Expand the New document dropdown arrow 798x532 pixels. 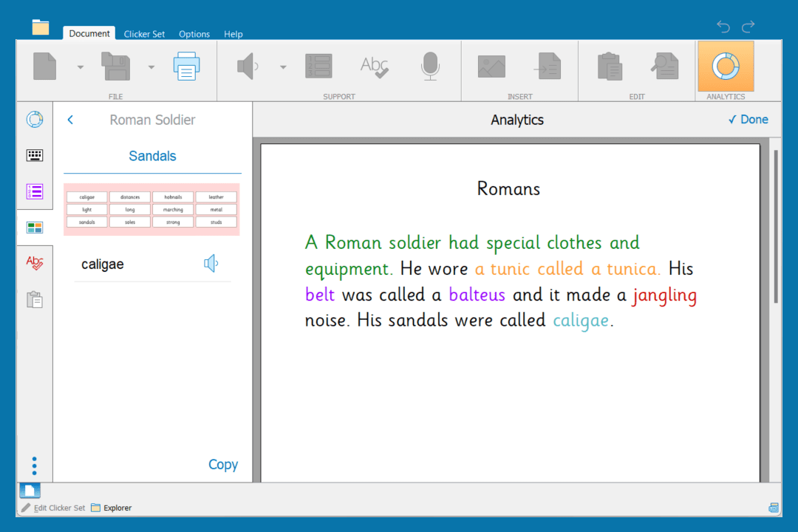[81, 66]
